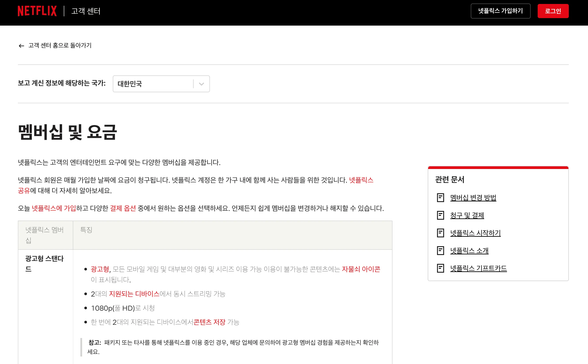Click document icon beside 넷플릭스 소개

[x=440, y=251]
